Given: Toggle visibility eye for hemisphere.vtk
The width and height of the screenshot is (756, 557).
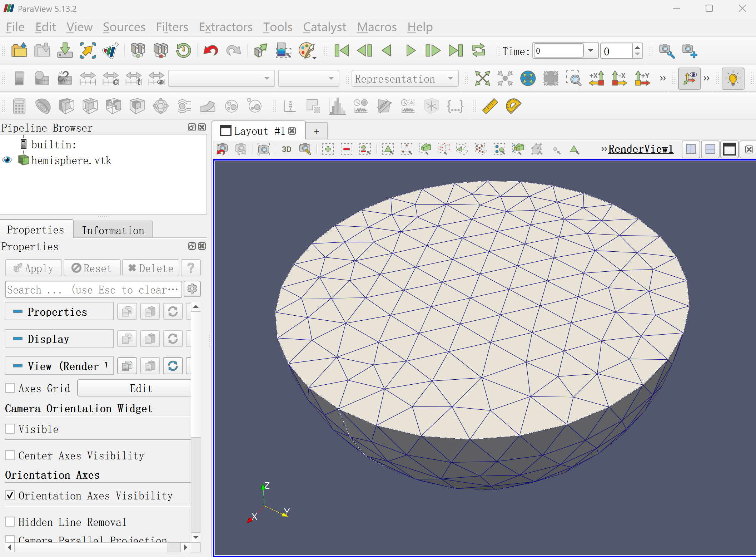Looking at the screenshot, I should point(7,160).
